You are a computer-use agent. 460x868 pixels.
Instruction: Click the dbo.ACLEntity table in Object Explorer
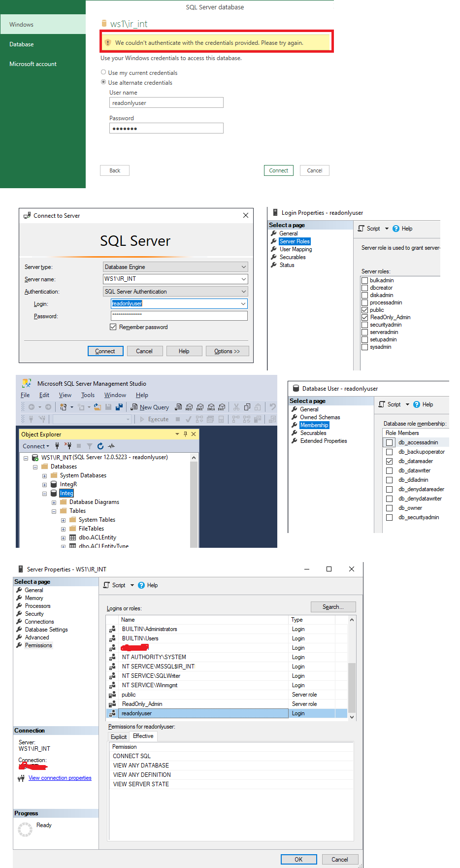coord(98,537)
